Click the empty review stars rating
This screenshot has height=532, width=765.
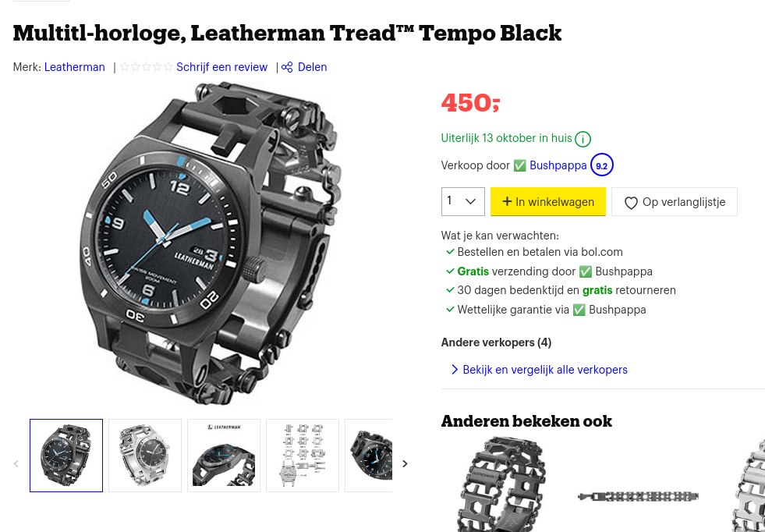[x=147, y=67]
